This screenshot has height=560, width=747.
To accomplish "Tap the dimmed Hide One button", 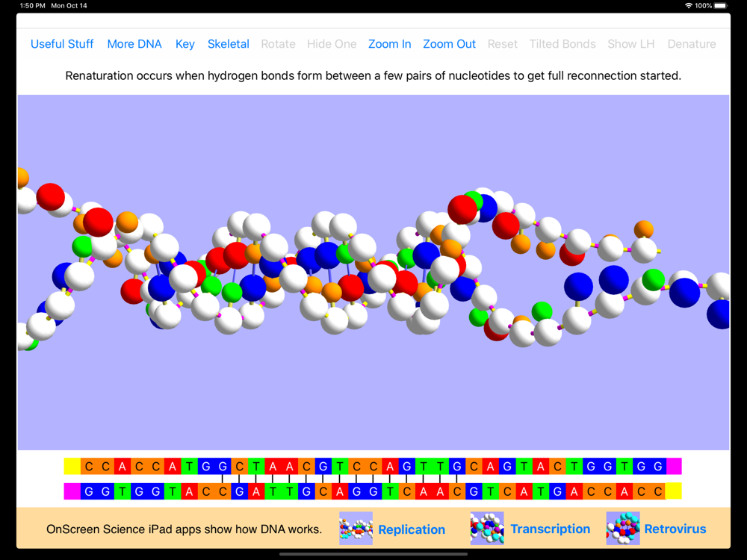I will (x=332, y=44).
